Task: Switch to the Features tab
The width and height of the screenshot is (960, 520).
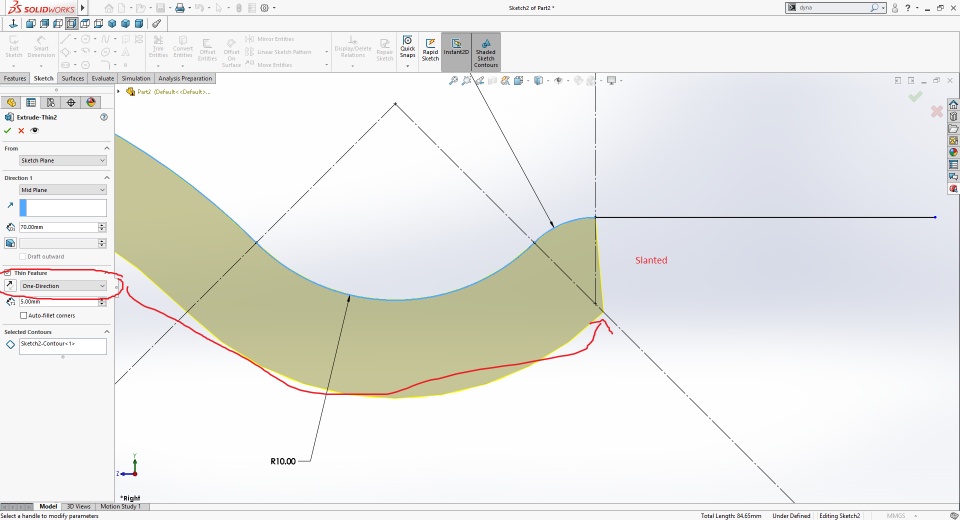Action: point(15,78)
